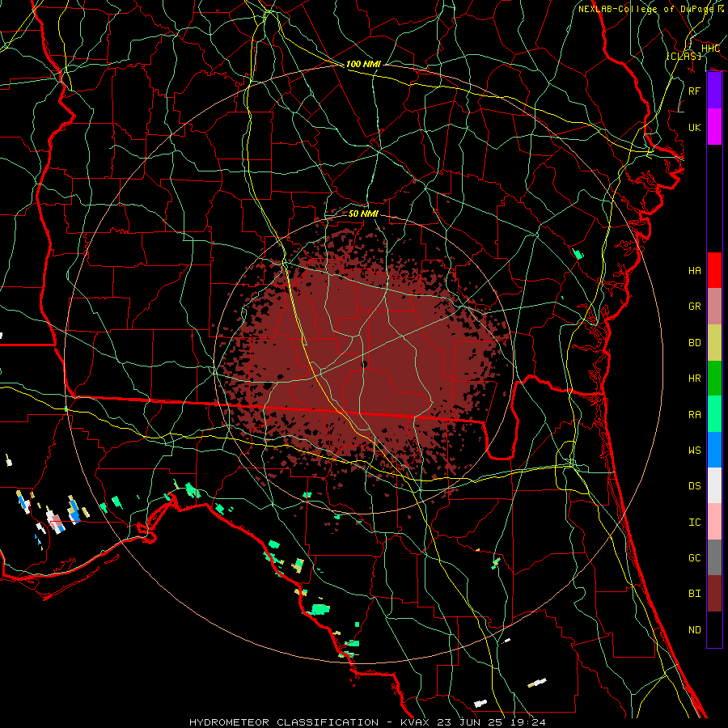Click the HA red legend swatch
This screenshot has width=728, height=728.
click(714, 270)
